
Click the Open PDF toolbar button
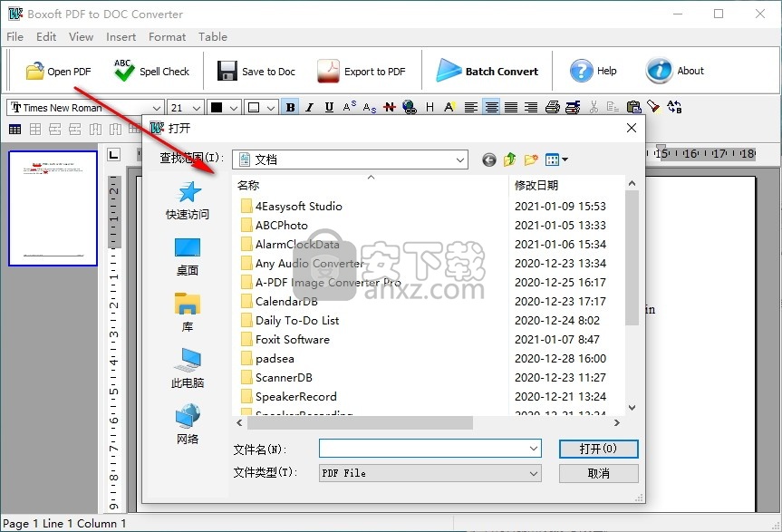point(58,72)
